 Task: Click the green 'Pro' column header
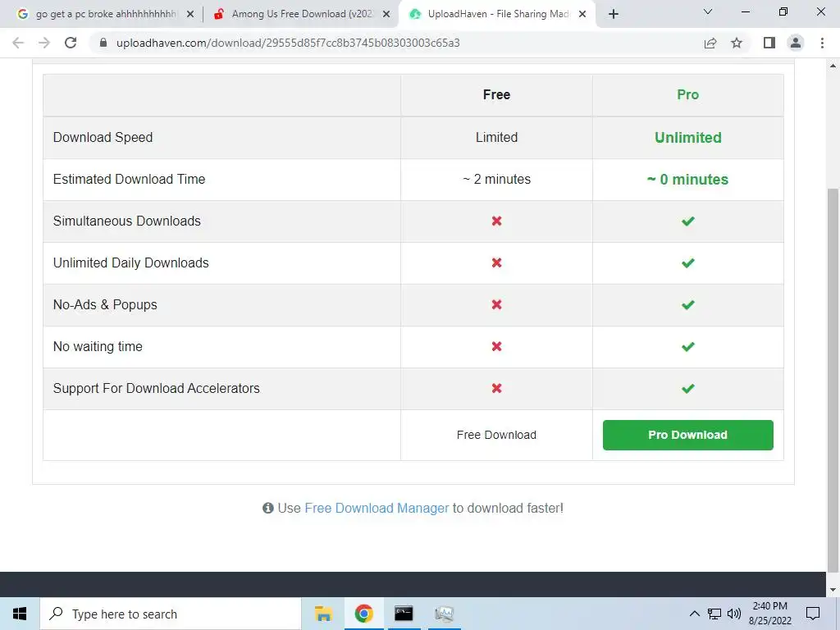click(x=688, y=95)
